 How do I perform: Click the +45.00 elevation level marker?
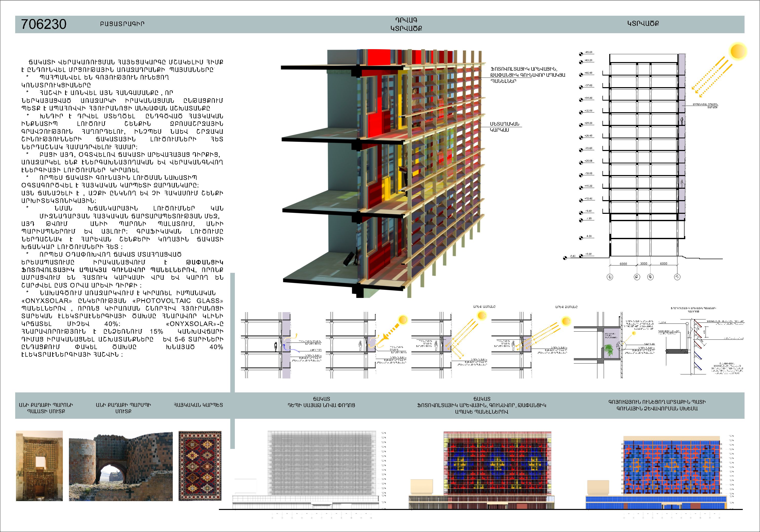click(x=581, y=54)
